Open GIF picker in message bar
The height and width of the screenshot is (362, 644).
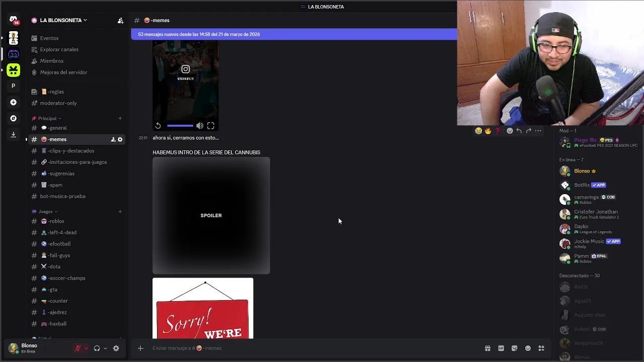coord(501,348)
